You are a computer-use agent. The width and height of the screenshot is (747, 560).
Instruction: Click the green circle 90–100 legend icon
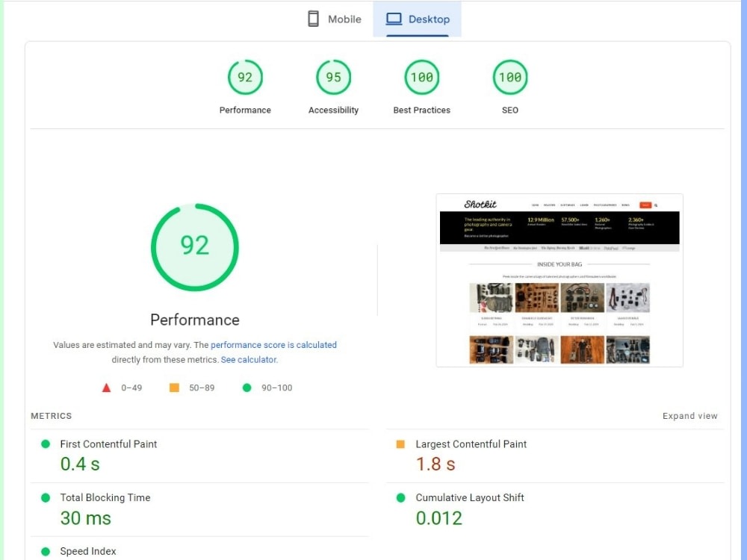tap(247, 388)
